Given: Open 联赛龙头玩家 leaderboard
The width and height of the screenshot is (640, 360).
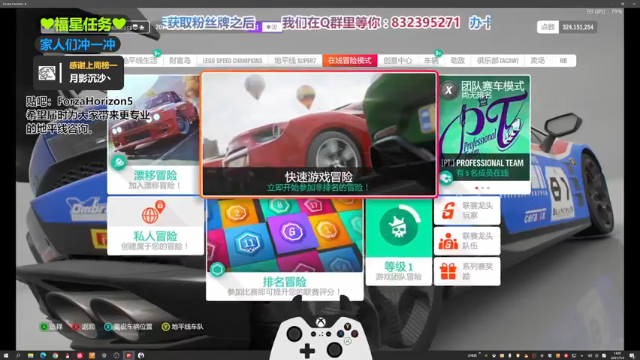Looking at the screenshot, I should (x=467, y=211).
